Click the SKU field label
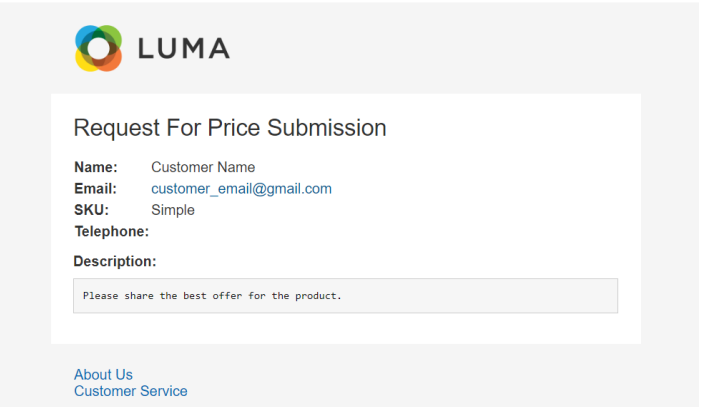This screenshot has height=407, width=701. tap(91, 210)
